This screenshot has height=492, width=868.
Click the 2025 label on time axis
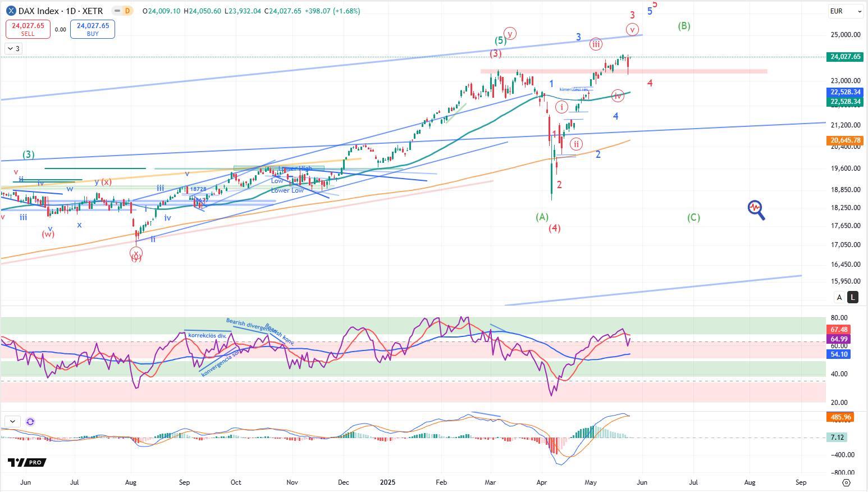tap(389, 482)
